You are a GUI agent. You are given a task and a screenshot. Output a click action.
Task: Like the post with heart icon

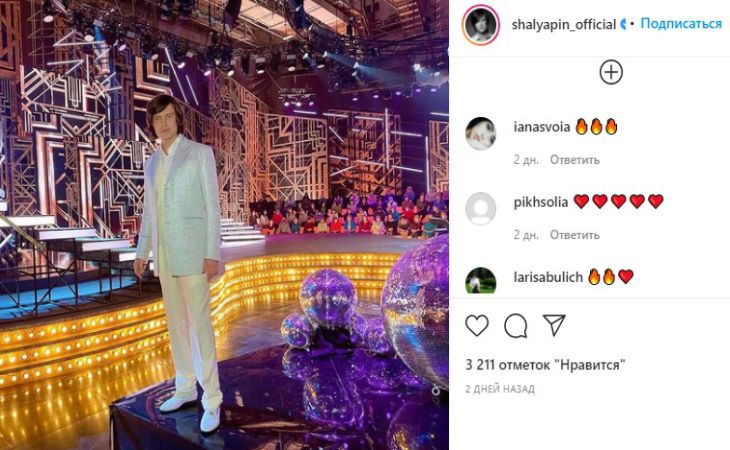tap(477, 325)
